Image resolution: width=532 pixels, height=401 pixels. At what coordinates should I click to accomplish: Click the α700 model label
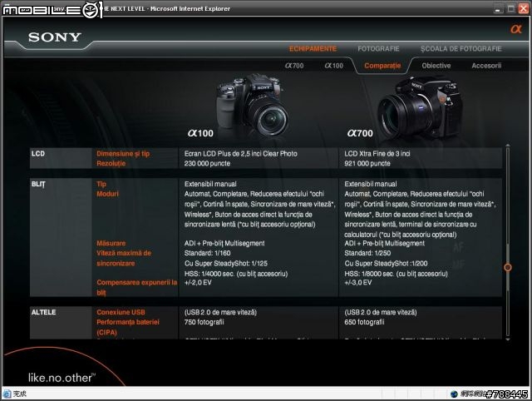360,133
